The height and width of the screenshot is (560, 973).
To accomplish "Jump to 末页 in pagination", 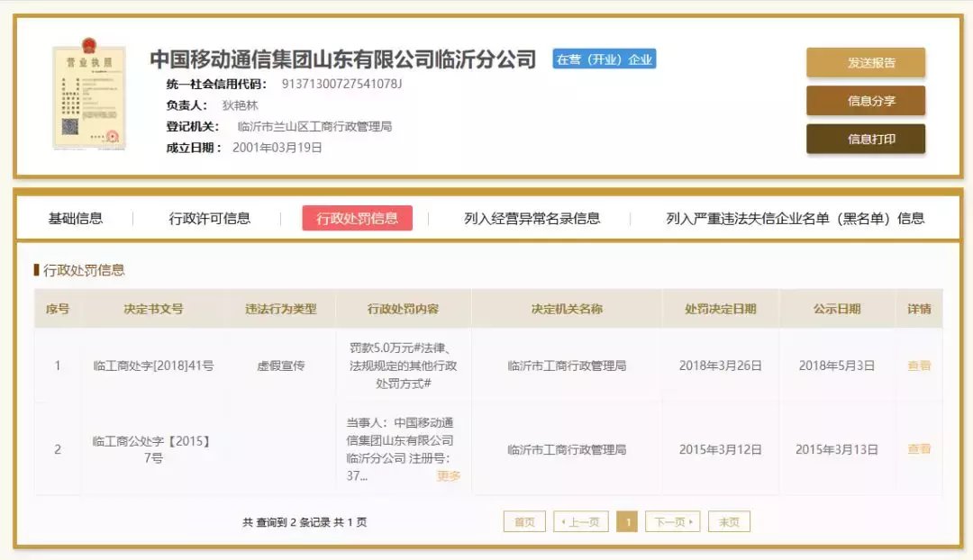I will pyautogui.click(x=729, y=522).
